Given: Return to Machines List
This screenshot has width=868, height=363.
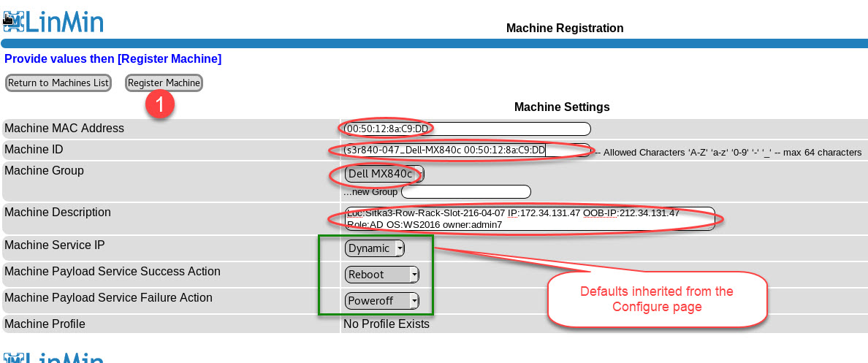Looking at the screenshot, I should [58, 83].
